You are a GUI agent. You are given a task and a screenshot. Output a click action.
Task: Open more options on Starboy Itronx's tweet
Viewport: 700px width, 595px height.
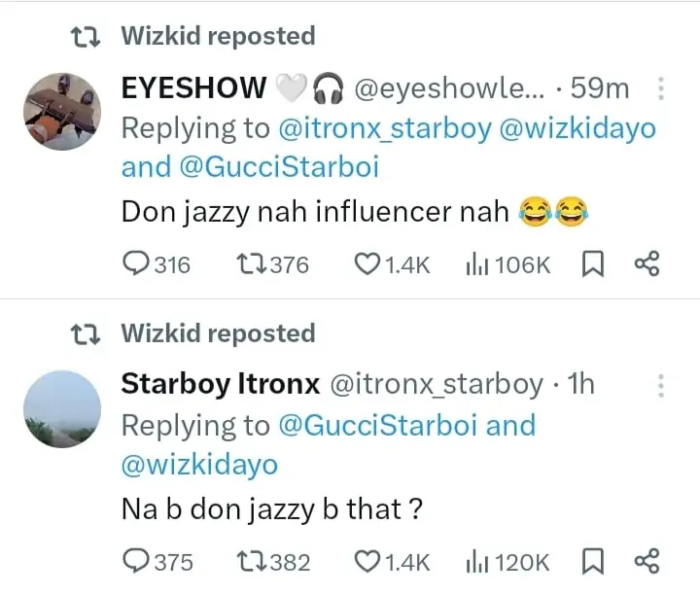pos(661,386)
